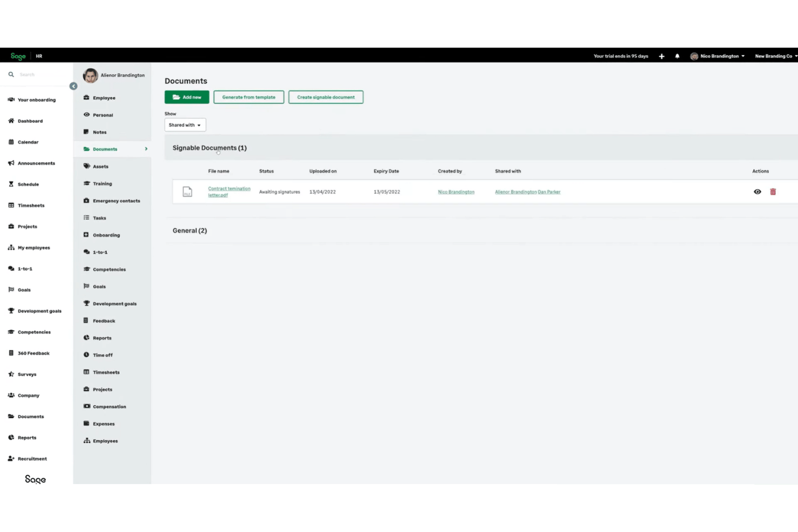The width and height of the screenshot is (798, 532).
Task: Open the Personal tab in profile menu
Action: pyautogui.click(x=103, y=115)
